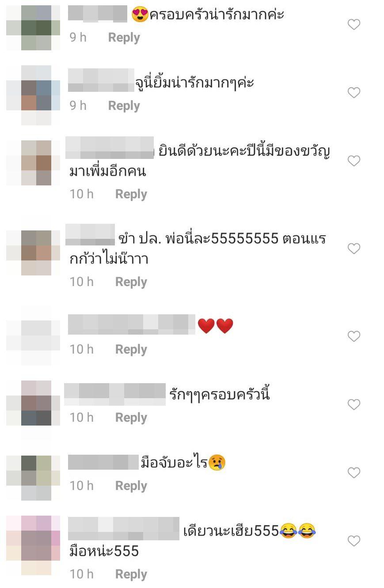Reply to the comment containing 55555555
This screenshot has width=384, height=588.
coord(131,282)
